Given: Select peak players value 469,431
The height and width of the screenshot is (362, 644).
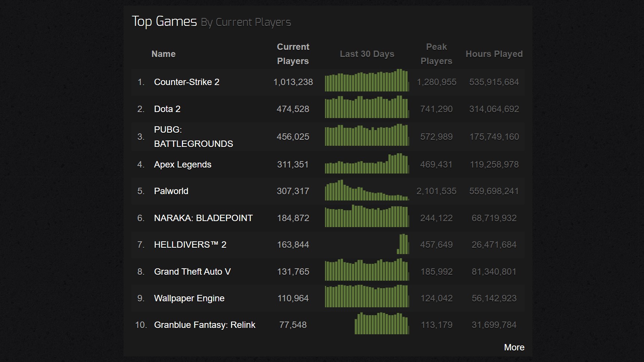Looking at the screenshot, I should 436,165.
